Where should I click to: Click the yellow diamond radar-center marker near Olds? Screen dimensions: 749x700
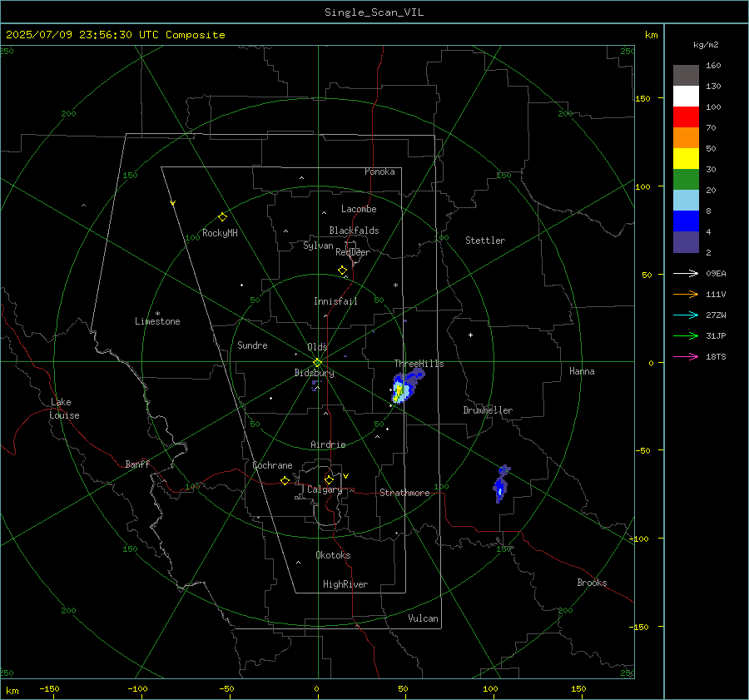click(x=317, y=363)
